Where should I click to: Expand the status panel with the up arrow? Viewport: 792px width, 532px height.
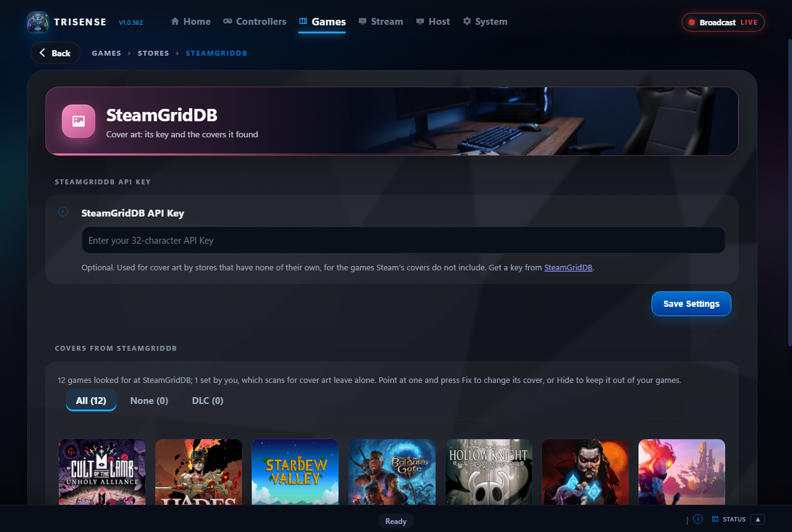pos(757,519)
